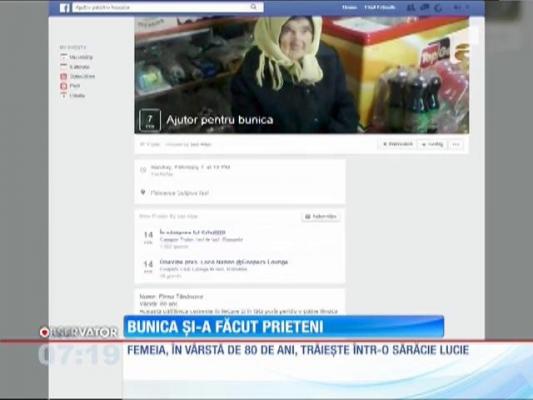Open the privacy shortcuts icon
Screen dimensions: 533x400
(x=457, y=7)
